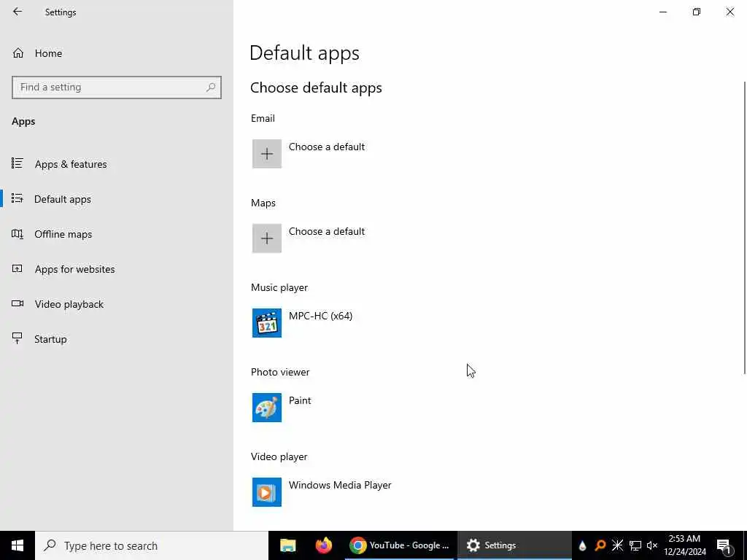The height and width of the screenshot is (560, 747).
Task: Launch Firefox from the taskbar
Action: tap(324, 545)
